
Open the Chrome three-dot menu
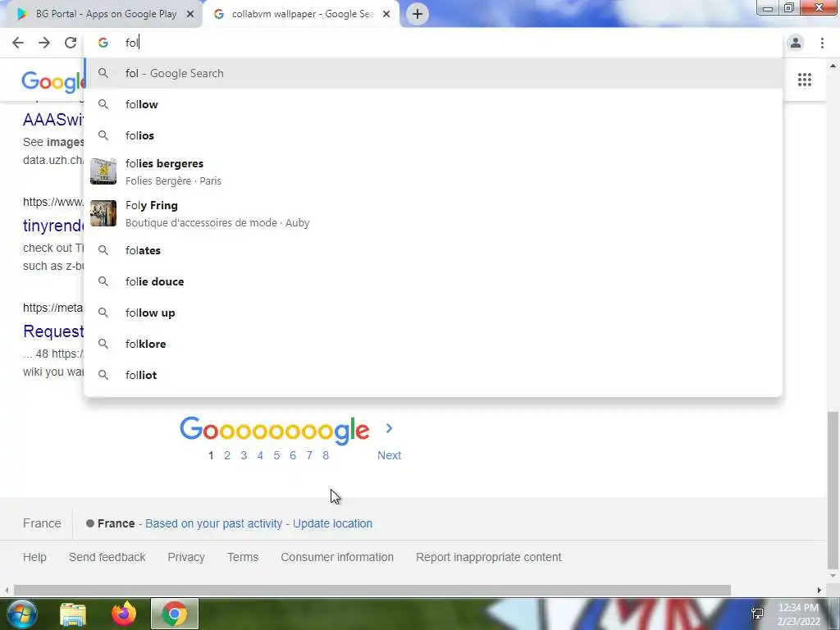pos(822,43)
